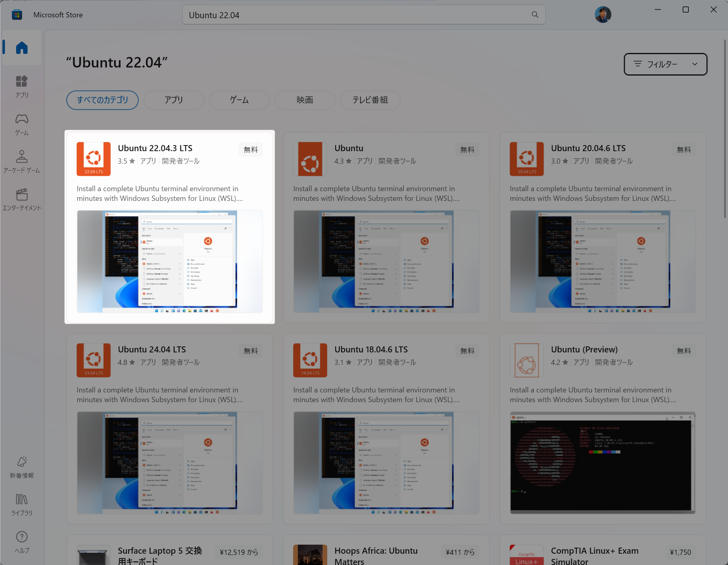728x565 pixels.
Task: Click 無料 on Ubuntu 18.04.6 LTS card
Action: click(x=467, y=351)
